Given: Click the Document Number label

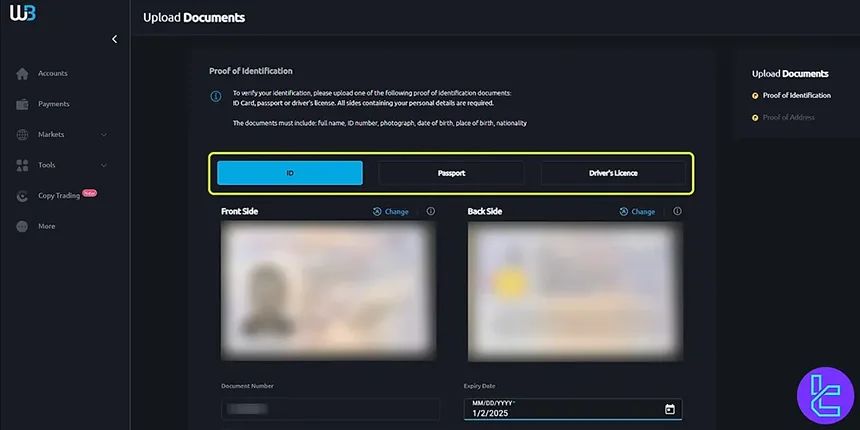Looking at the screenshot, I should point(247,386).
